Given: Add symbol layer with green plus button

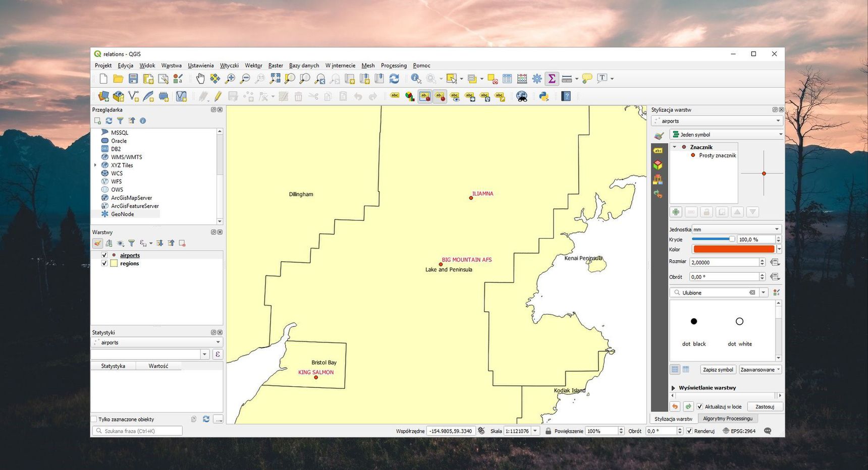Looking at the screenshot, I should coord(676,212).
